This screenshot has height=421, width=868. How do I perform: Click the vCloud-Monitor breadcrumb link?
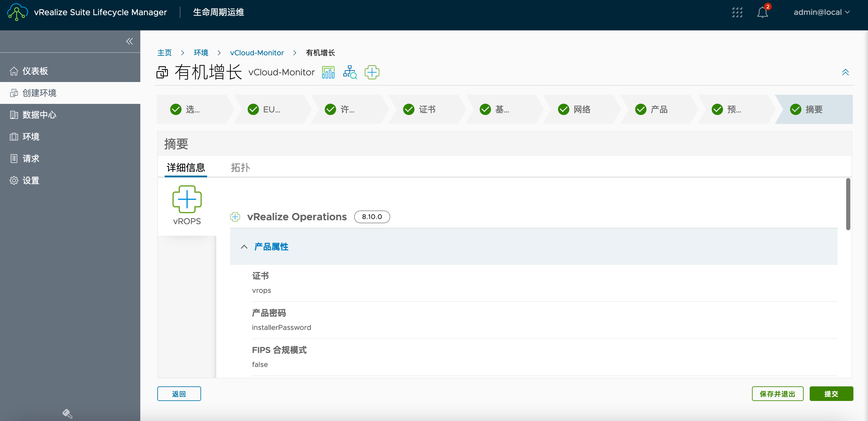pyautogui.click(x=257, y=53)
